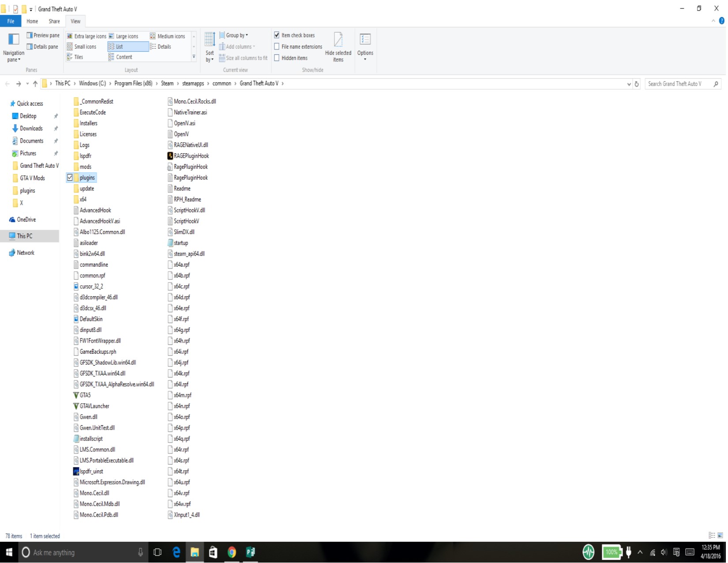
Task: Switch to the Home ribbon tab
Action: click(32, 21)
